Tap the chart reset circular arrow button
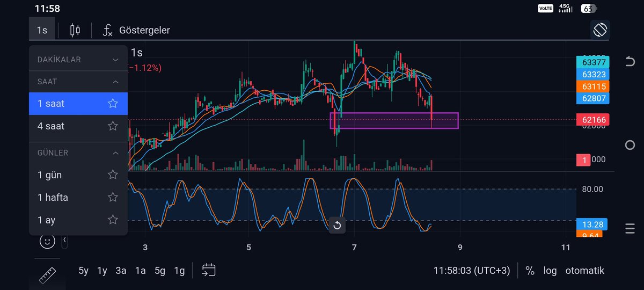Screen dimensions: 644x290 click(337, 225)
